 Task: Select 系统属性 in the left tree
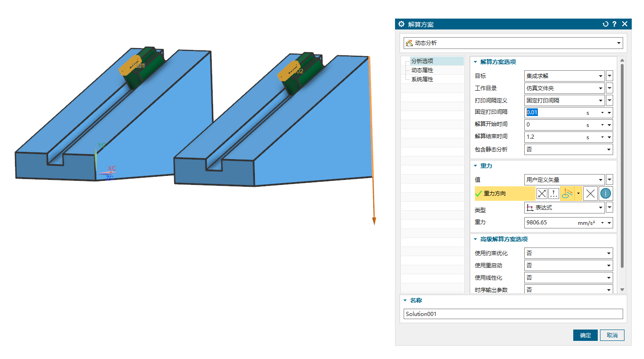(422, 79)
